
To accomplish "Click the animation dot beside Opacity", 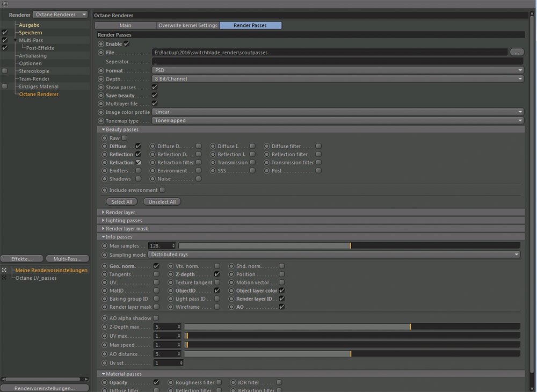I will coord(105,382).
